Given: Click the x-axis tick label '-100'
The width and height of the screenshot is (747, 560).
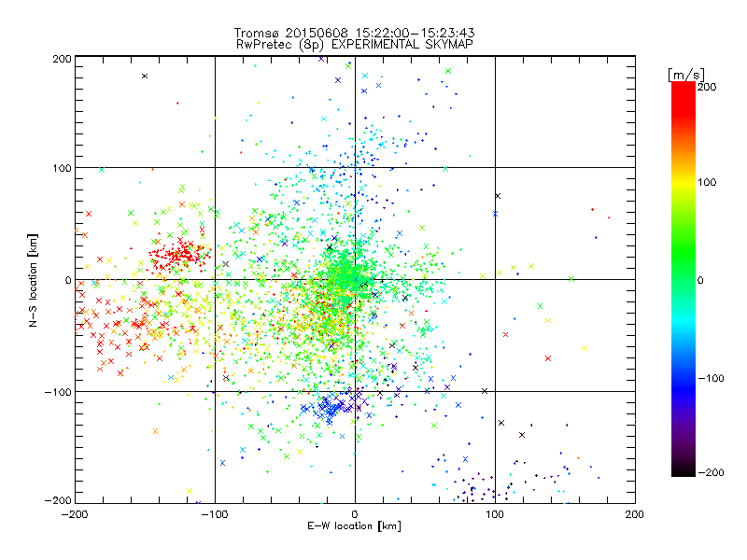Looking at the screenshot, I should pyautogui.click(x=215, y=514).
